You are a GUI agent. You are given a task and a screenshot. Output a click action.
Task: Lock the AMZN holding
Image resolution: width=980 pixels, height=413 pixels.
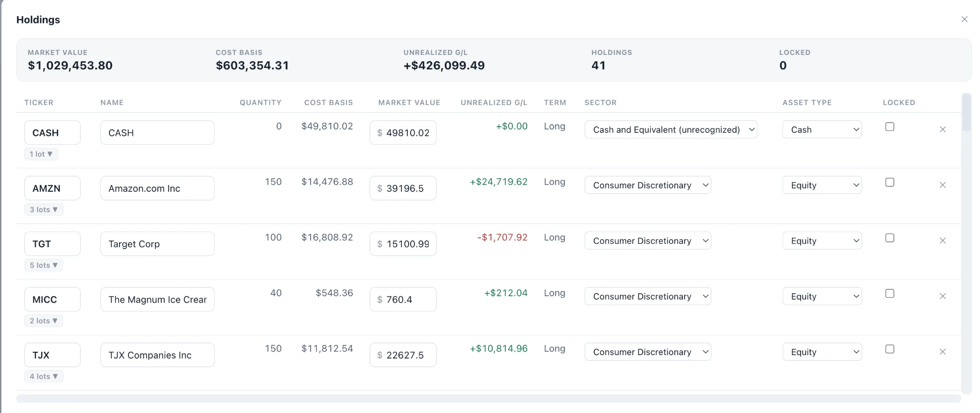pyautogui.click(x=890, y=182)
